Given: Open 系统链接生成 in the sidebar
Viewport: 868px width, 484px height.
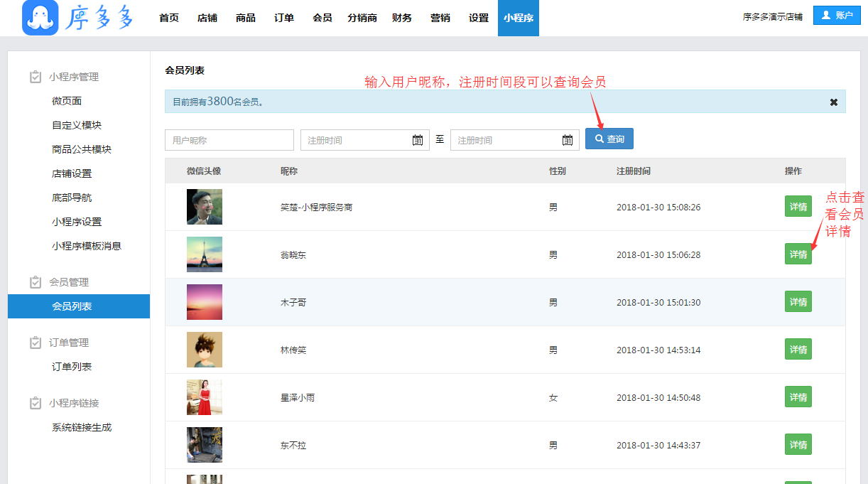Looking at the screenshot, I should click(x=82, y=427).
